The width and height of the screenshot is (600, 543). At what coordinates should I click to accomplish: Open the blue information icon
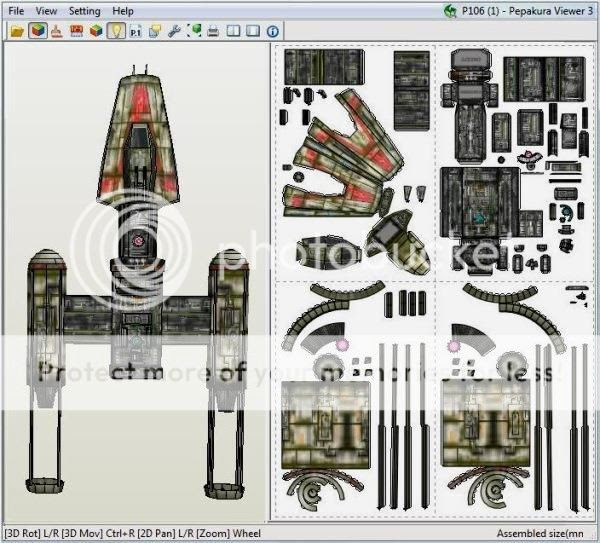(272, 31)
